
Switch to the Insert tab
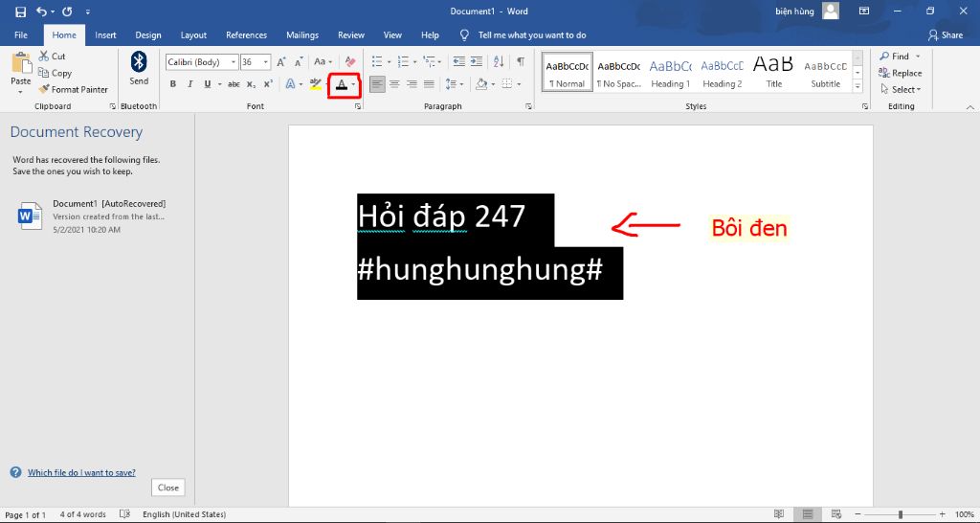click(105, 35)
